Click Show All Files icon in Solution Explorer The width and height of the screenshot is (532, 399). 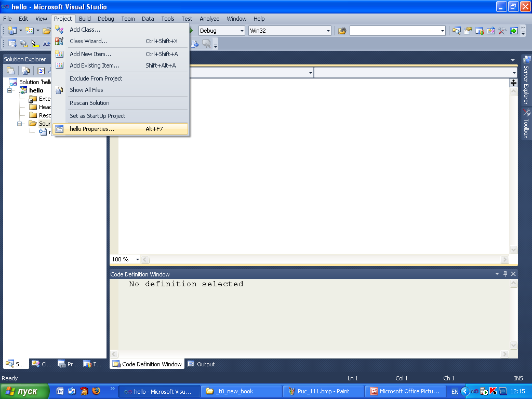click(x=26, y=71)
